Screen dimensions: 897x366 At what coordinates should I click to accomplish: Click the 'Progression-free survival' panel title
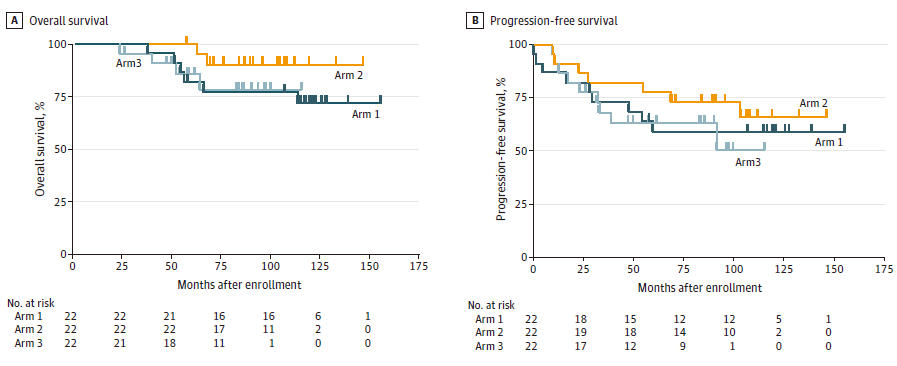(x=553, y=22)
